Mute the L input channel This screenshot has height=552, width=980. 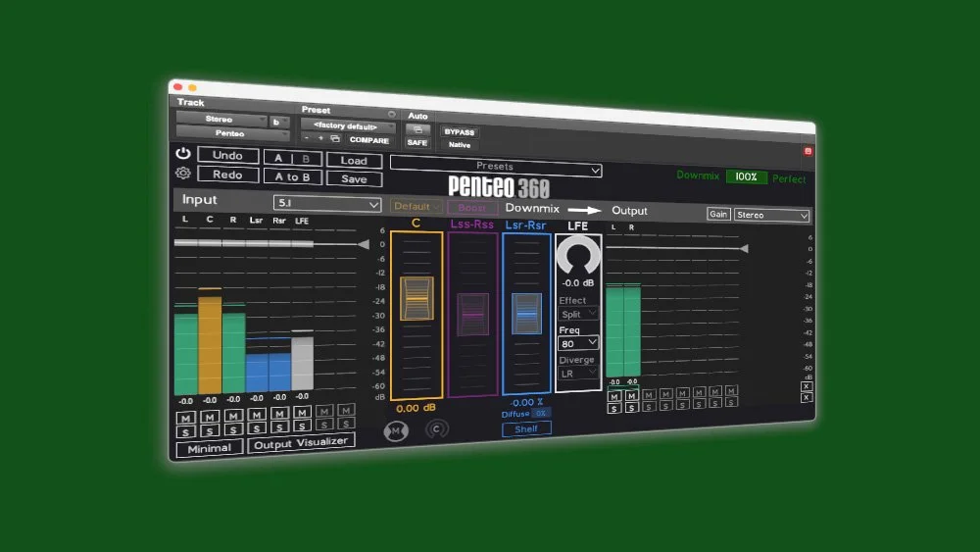click(x=185, y=419)
